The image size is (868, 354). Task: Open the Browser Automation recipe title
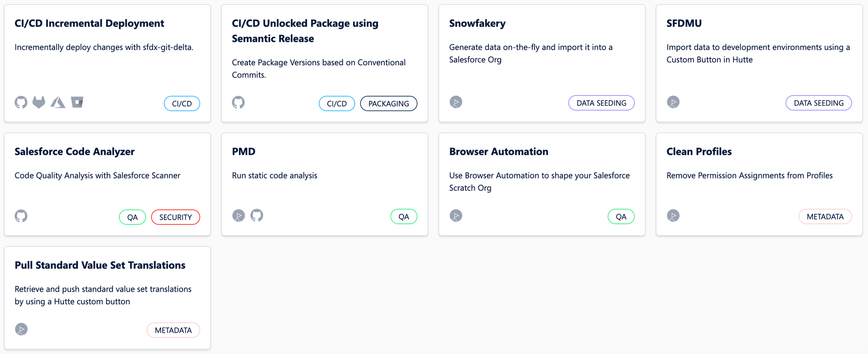click(498, 152)
